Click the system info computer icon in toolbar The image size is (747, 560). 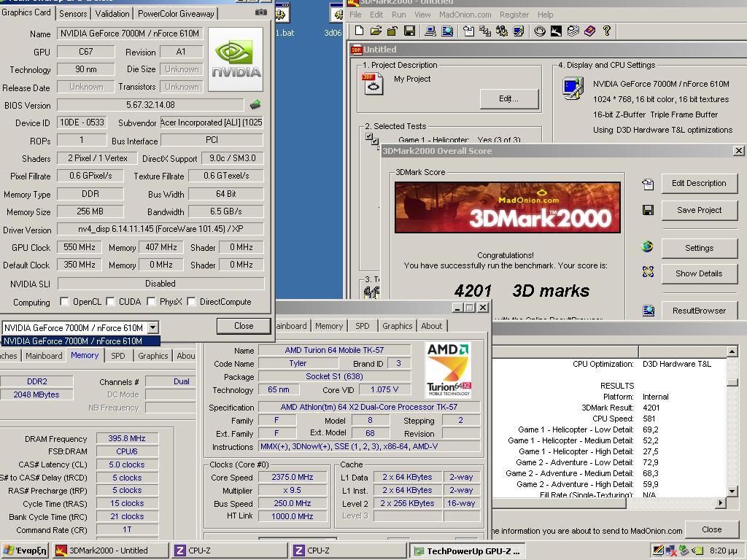click(x=430, y=31)
